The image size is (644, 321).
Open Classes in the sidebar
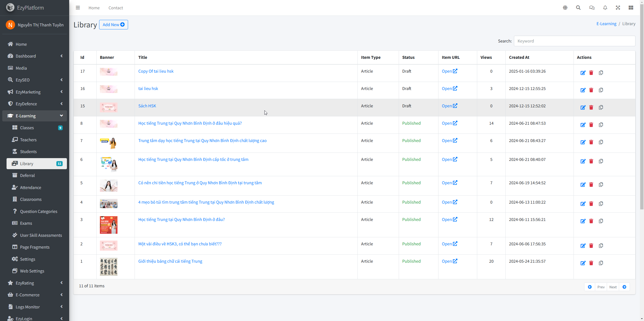(x=27, y=128)
